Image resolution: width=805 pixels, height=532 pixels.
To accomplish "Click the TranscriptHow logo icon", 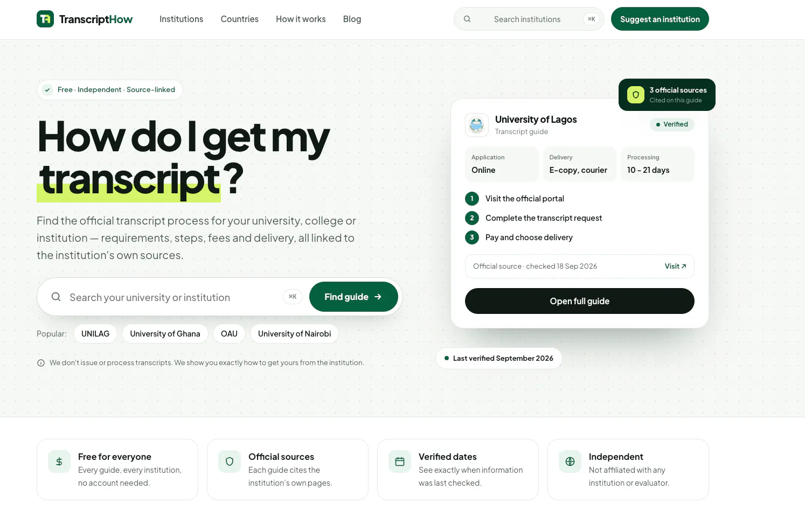I will pos(45,19).
